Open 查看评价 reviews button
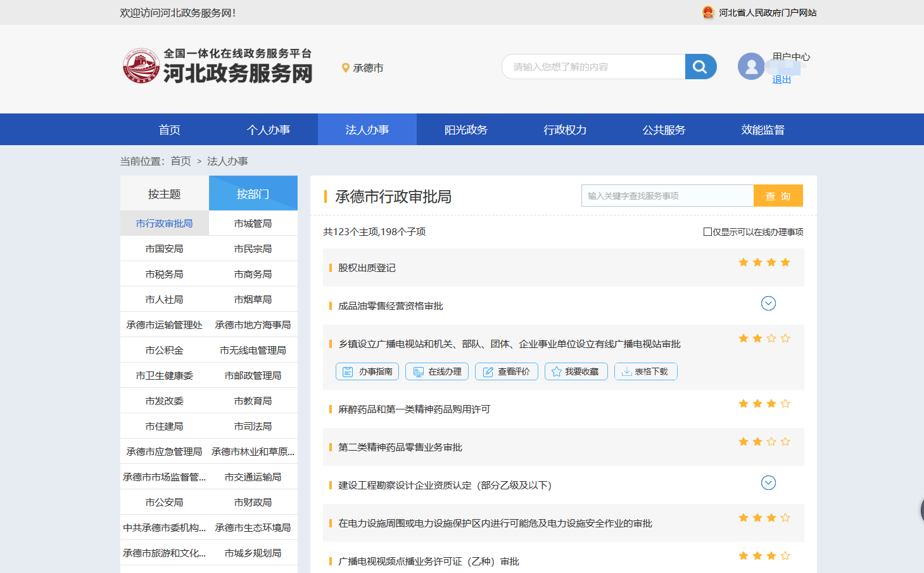Image resolution: width=924 pixels, height=573 pixels. pyautogui.click(x=507, y=371)
